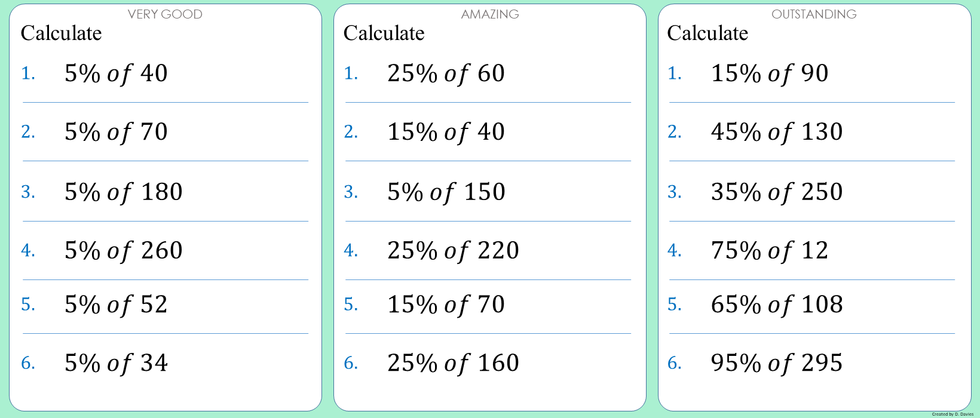Select the question 65% of 108
Viewport: 980px width, 418px height.
pyautogui.click(x=777, y=305)
